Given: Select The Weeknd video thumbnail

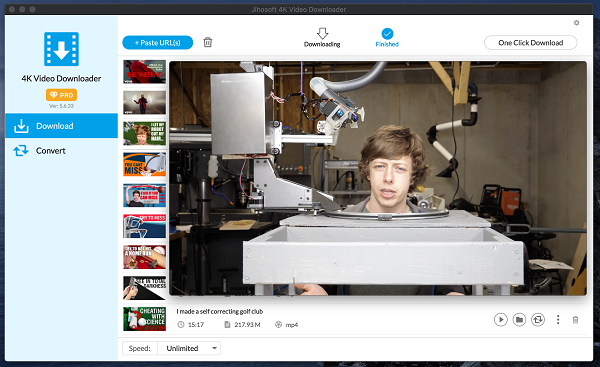Looking at the screenshot, I should [144, 72].
